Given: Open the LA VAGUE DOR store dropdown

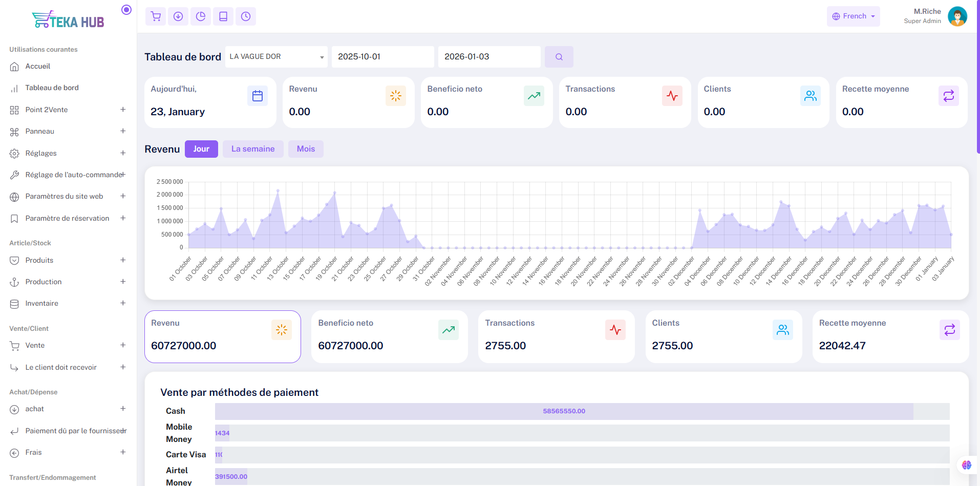Looking at the screenshot, I should 276,57.
